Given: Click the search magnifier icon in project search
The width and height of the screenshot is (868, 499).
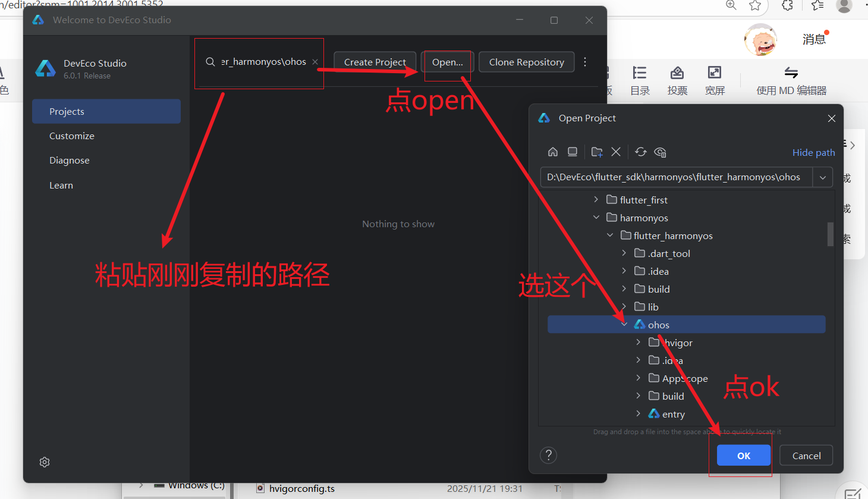Looking at the screenshot, I should pyautogui.click(x=210, y=62).
